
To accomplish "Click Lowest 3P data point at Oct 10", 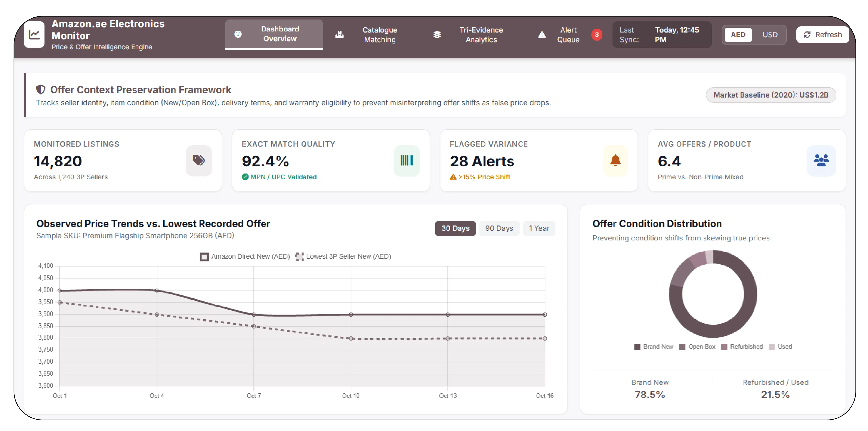I will click(x=351, y=338).
